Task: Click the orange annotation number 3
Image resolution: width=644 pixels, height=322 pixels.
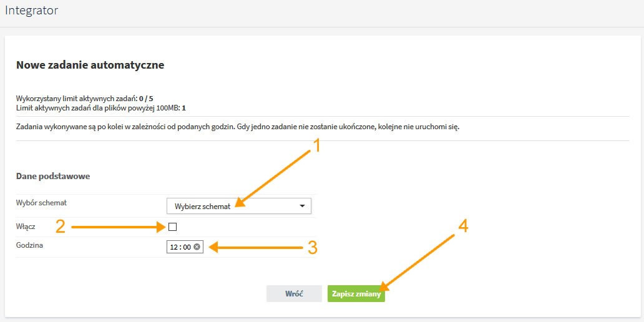Action: pos(313,248)
